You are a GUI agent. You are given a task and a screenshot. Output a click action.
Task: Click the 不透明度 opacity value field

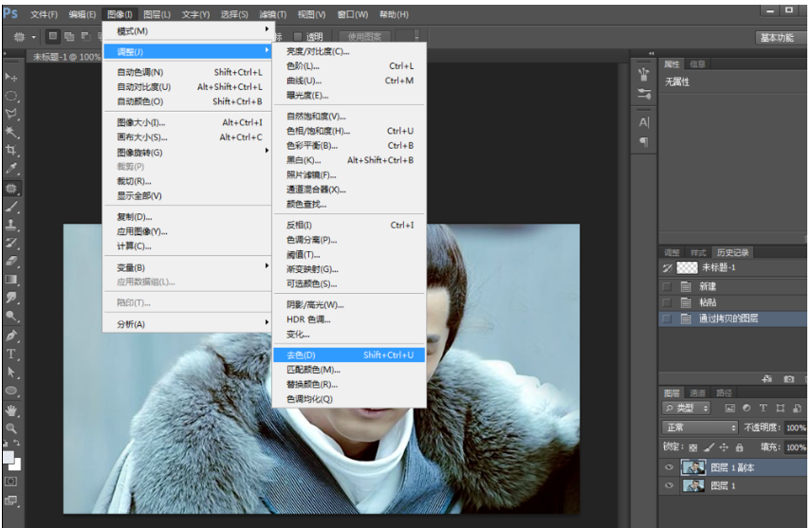pyautogui.click(x=795, y=428)
